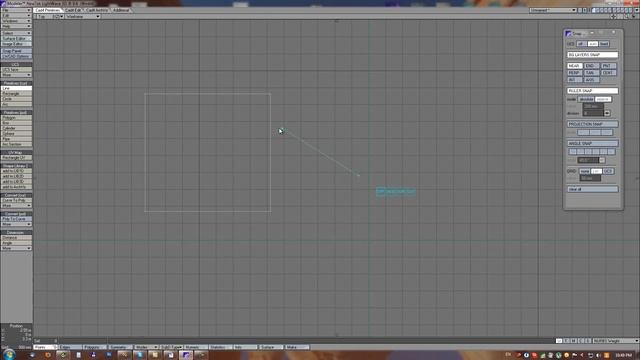The width and height of the screenshot is (640, 360).
Task: Select the Sphere primitive tool
Action: 16,133
